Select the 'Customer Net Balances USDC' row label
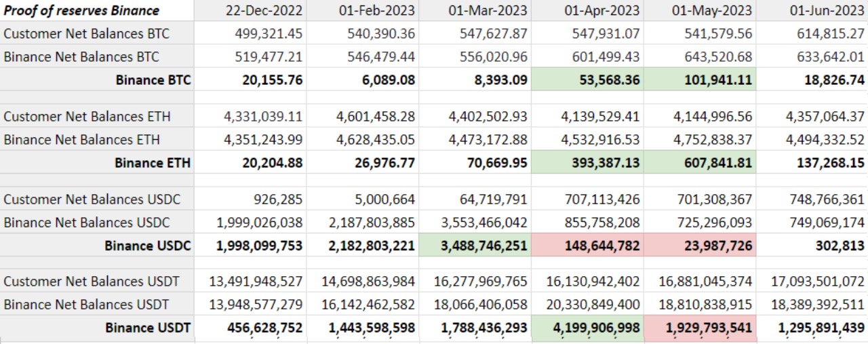This screenshot has height=344, width=868. click(x=96, y=199)
